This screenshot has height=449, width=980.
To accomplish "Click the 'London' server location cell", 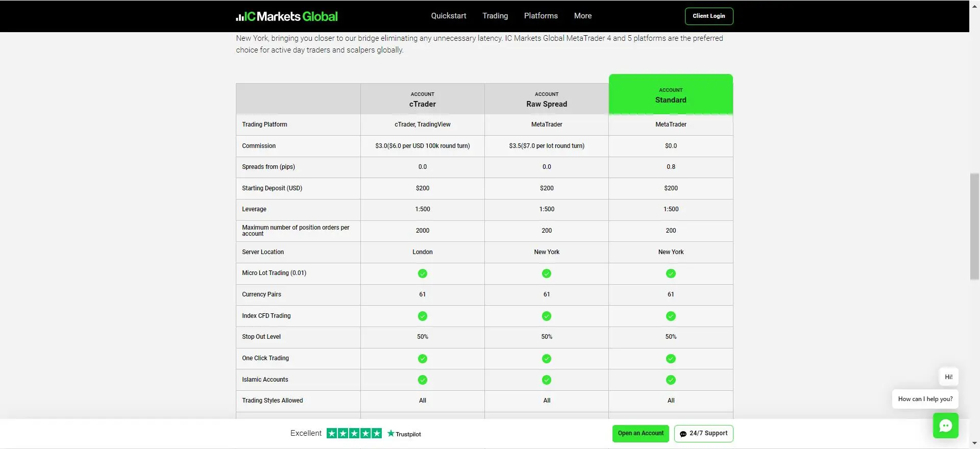I will (423, 252).
